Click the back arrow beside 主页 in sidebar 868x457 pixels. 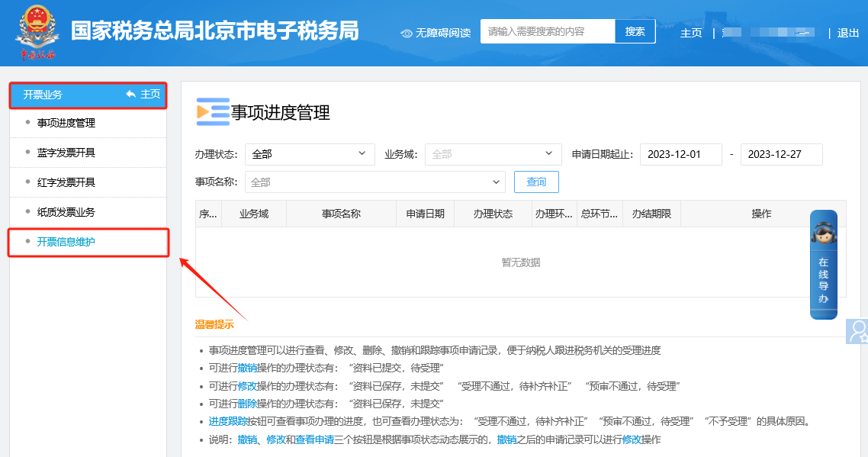131,94
